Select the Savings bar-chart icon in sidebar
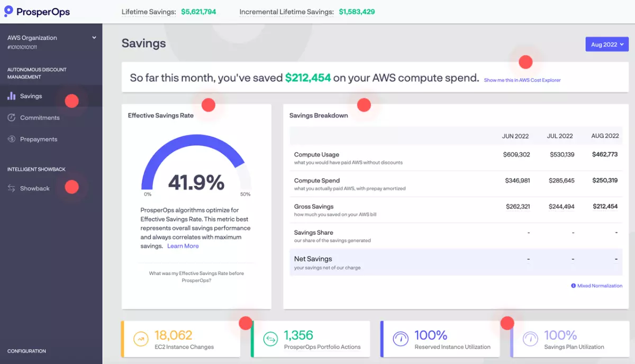This screenshot has width=635, height=364. [x=12, y=96]
